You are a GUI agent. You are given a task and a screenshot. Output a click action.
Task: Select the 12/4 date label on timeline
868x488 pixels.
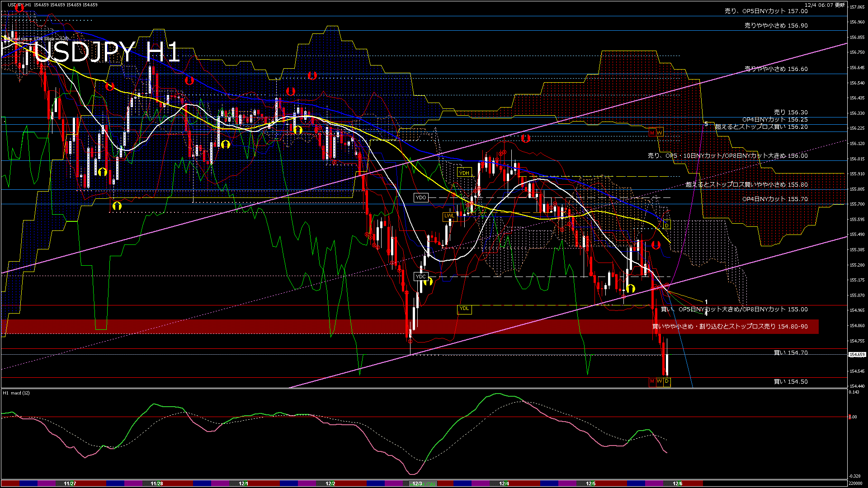(x=503, y=484)
